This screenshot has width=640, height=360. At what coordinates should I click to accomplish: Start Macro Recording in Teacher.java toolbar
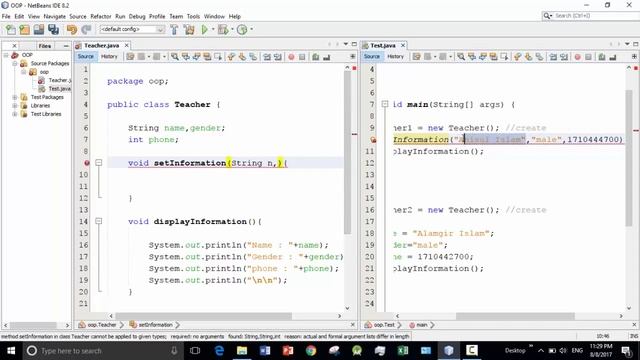click(x=291, y=57)
